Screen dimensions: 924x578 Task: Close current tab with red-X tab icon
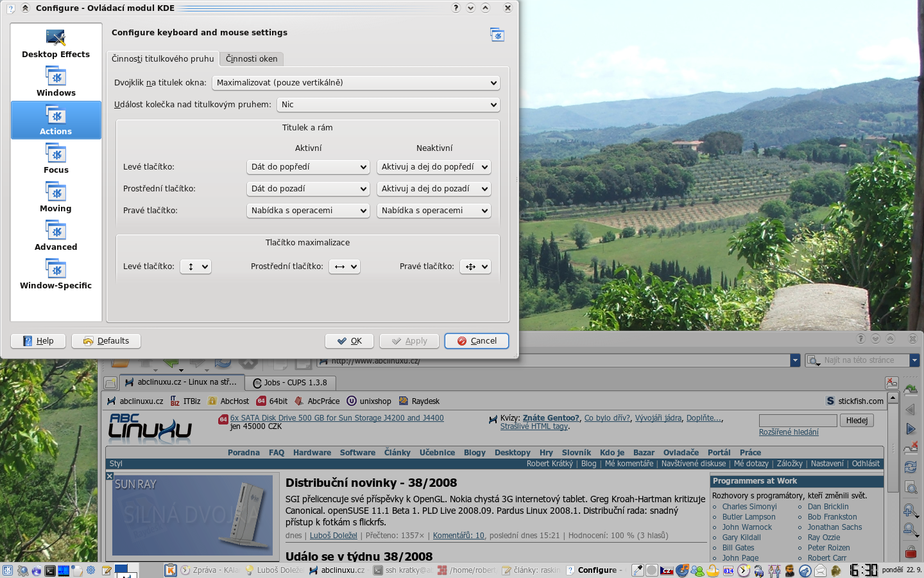click(x=892, y=382)
